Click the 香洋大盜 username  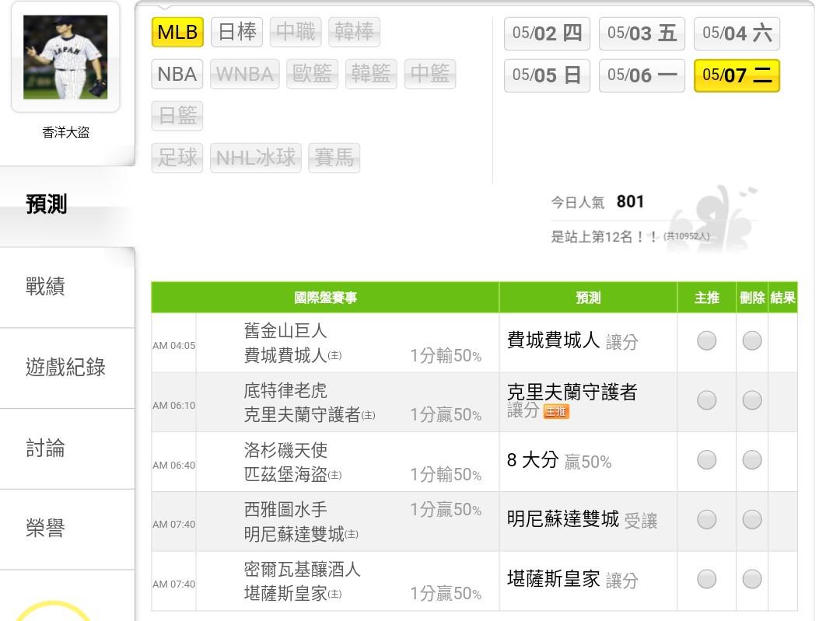tap(65, 132)
